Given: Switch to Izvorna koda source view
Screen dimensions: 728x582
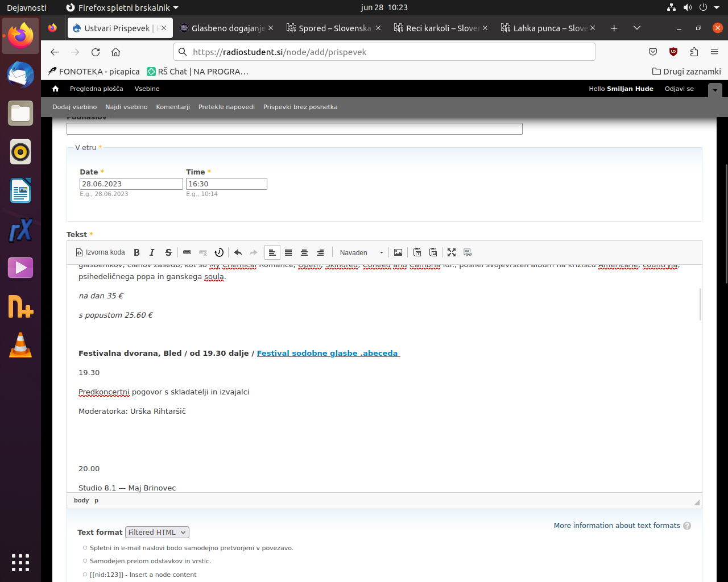Looking at the screenshot, I should point(101,252).
